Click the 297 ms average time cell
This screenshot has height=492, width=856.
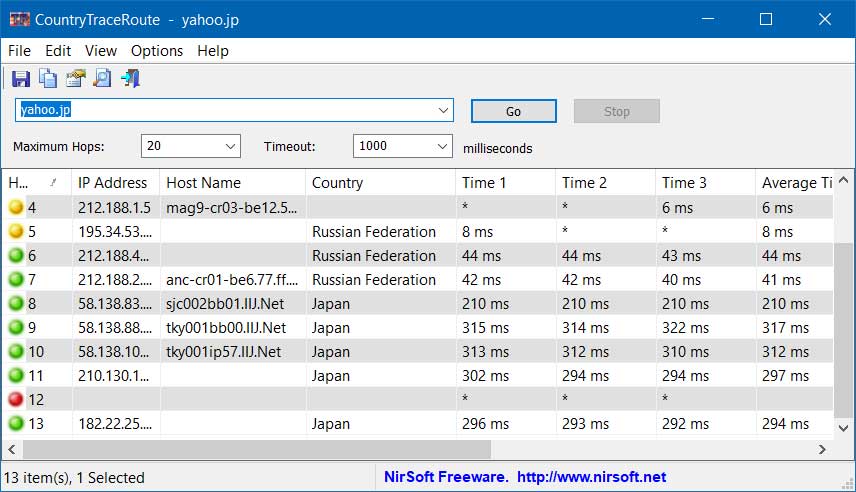point(786,376)
